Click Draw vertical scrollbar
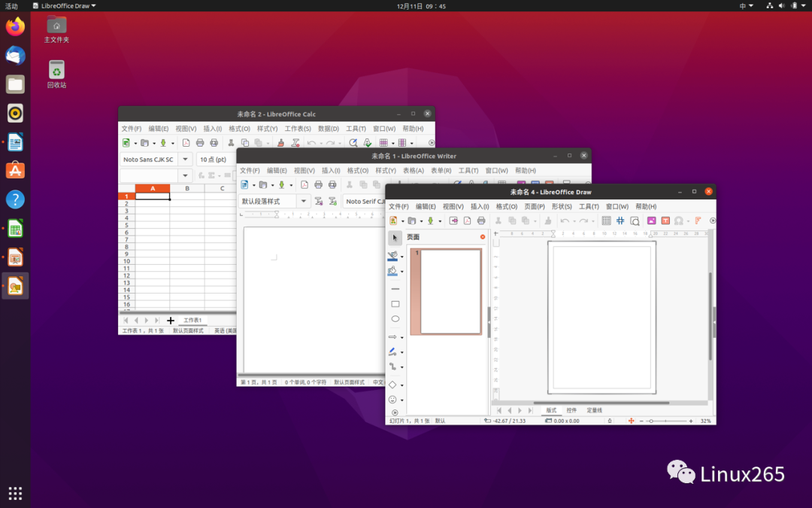This screenshot has width=812, height=508. [x=710, y=316]
